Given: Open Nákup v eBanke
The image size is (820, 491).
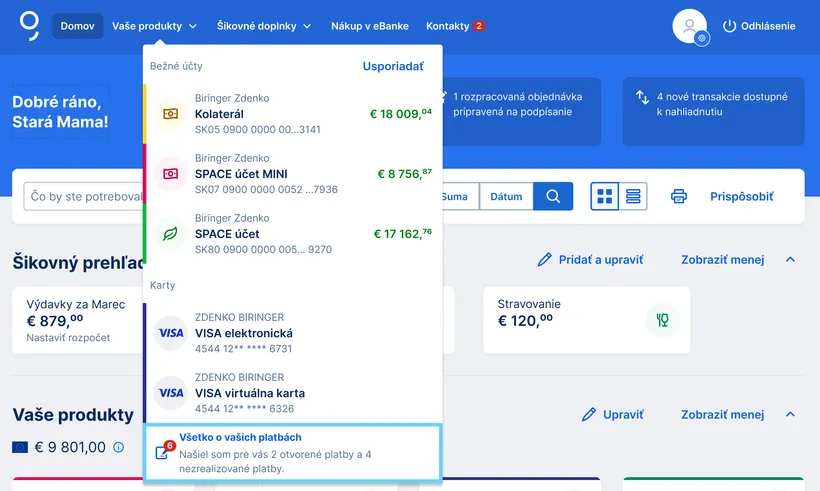Looking at the screenshot, I should [x=370, y=26].
